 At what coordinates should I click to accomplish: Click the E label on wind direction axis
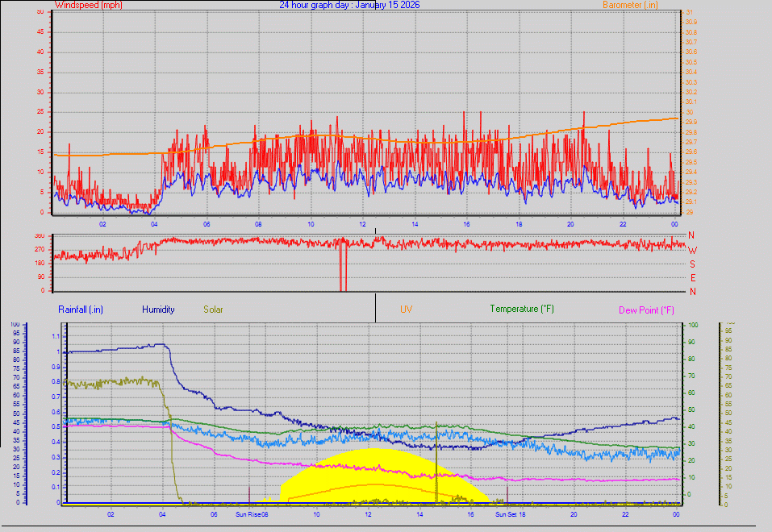(691, 277)
